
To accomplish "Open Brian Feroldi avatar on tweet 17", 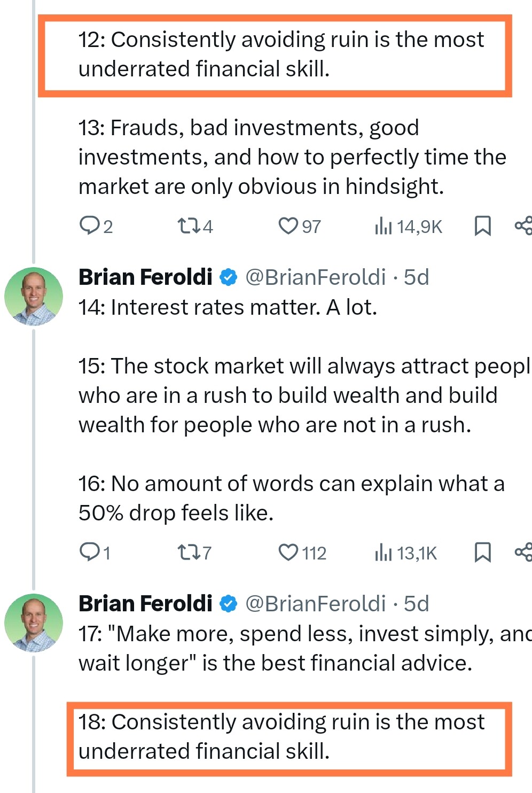I will [x=34, y=623].
